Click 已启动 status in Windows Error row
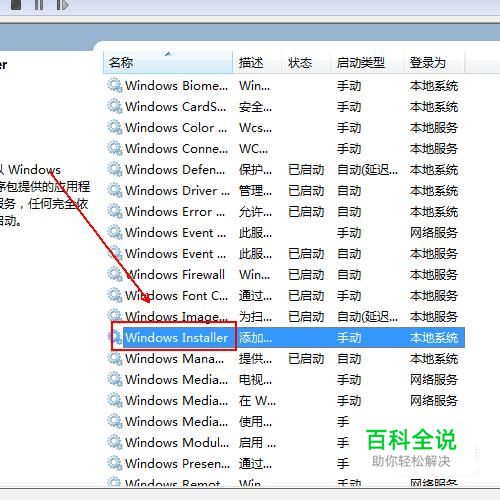Viewport: 500px width, 500px height. [x=306, y=211]
